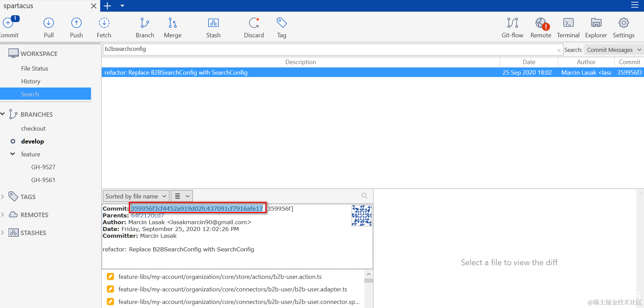Open History view

point(31,81)
